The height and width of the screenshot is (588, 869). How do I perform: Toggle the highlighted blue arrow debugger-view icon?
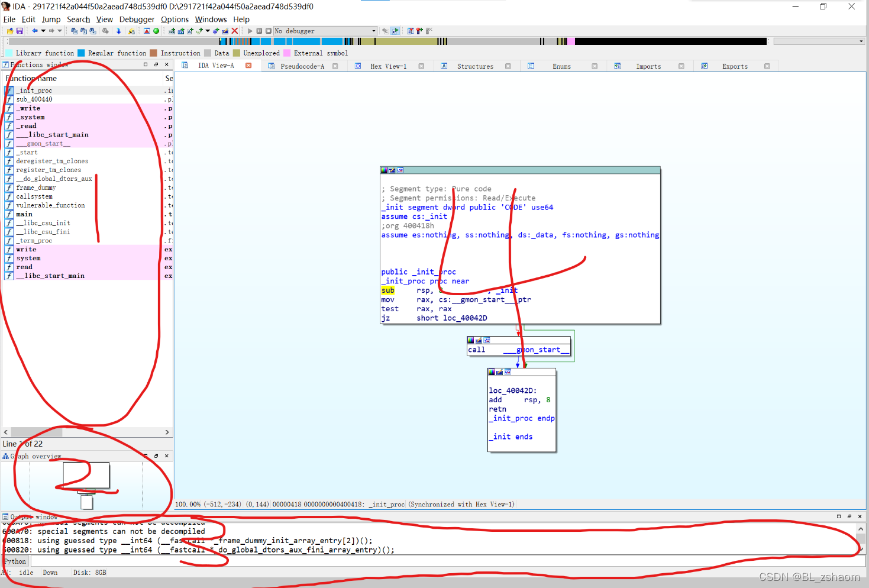point(395,31)
